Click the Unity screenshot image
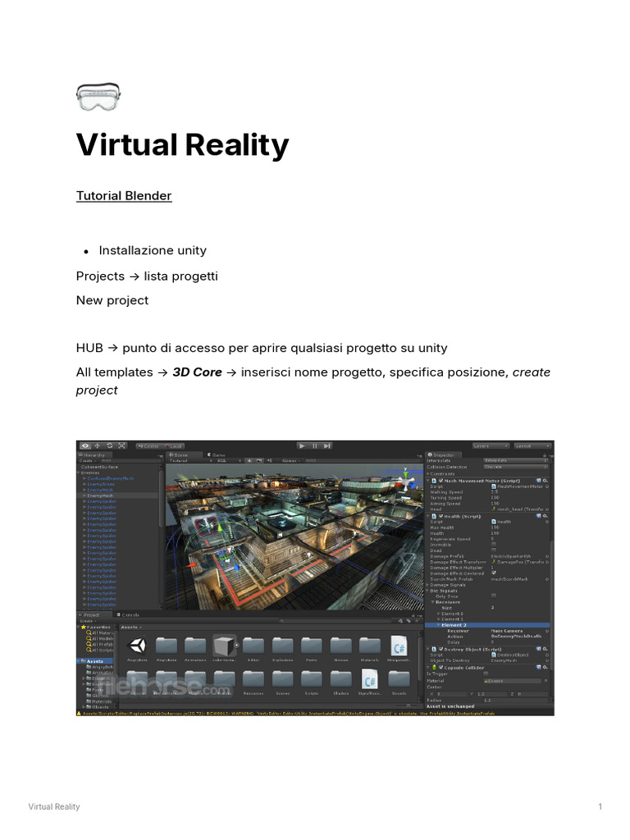This screenshot has width=630, height=840. click(315, 578)
